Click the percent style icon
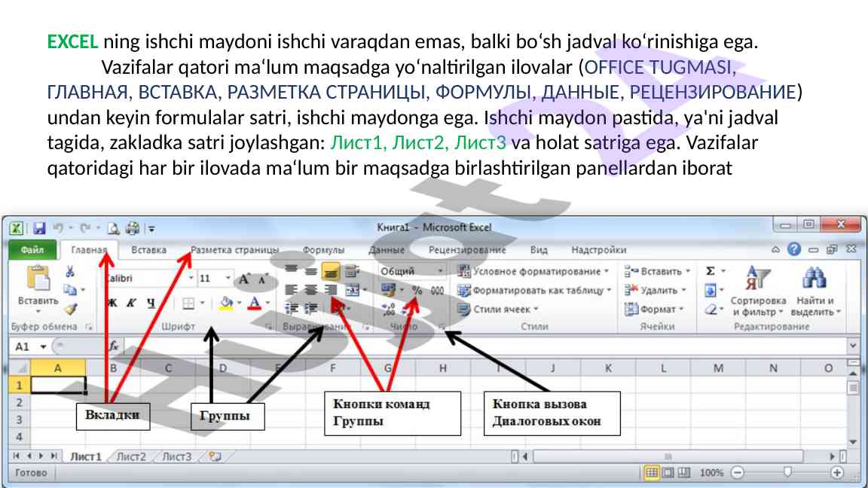This screenshot has height=488, width=868. tap(417, 291)
